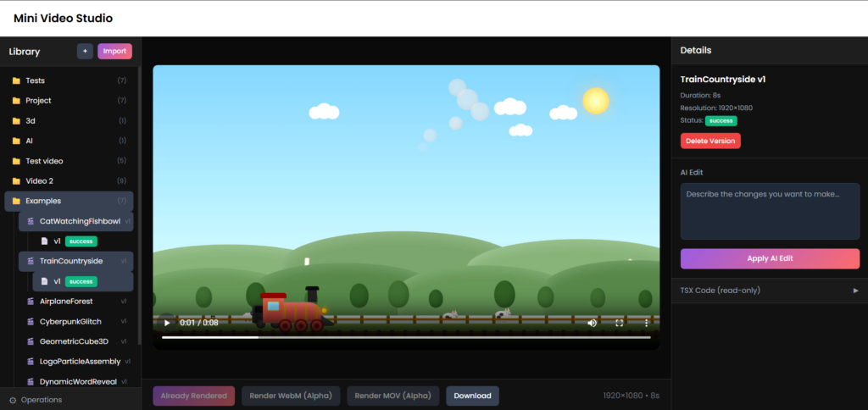
Task: Click the AI folder icon
Action: 16,141
